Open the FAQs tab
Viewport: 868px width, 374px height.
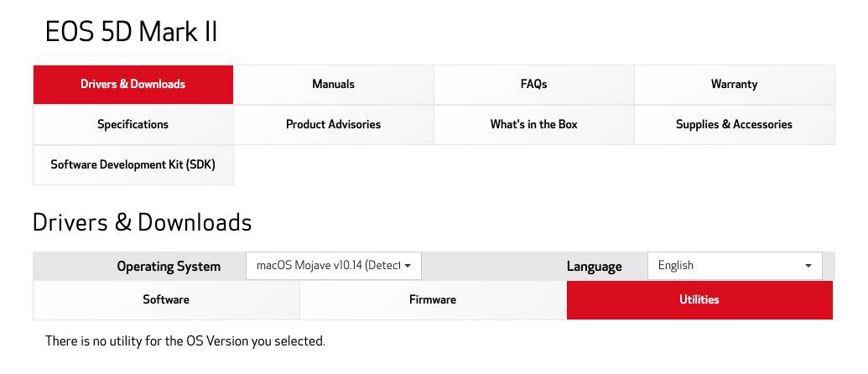click(533, 84)
